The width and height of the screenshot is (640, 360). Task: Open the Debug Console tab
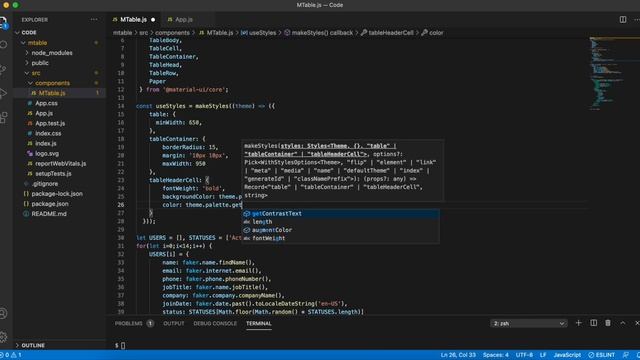[215, 323]
